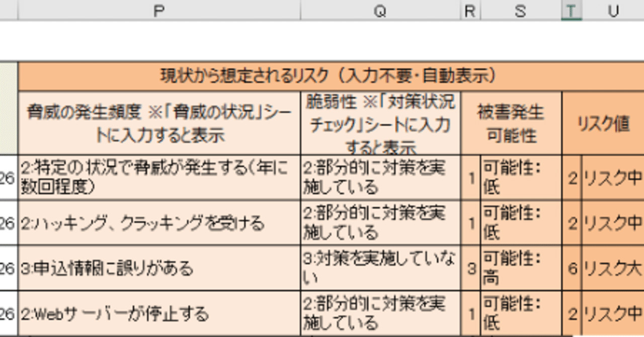Click merged header '現状から想定されるリスク'
The width and height of the screenshot is (644, 337).
331,76
